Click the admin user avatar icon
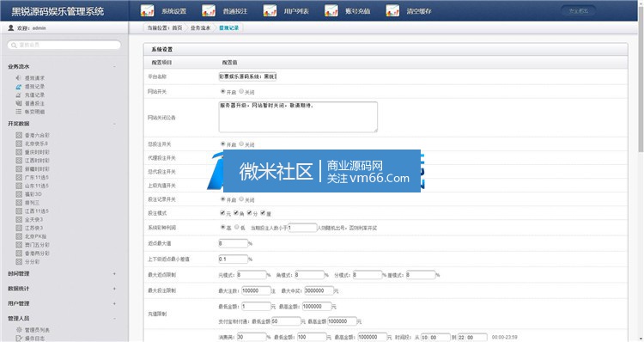 tap(11, 27)
